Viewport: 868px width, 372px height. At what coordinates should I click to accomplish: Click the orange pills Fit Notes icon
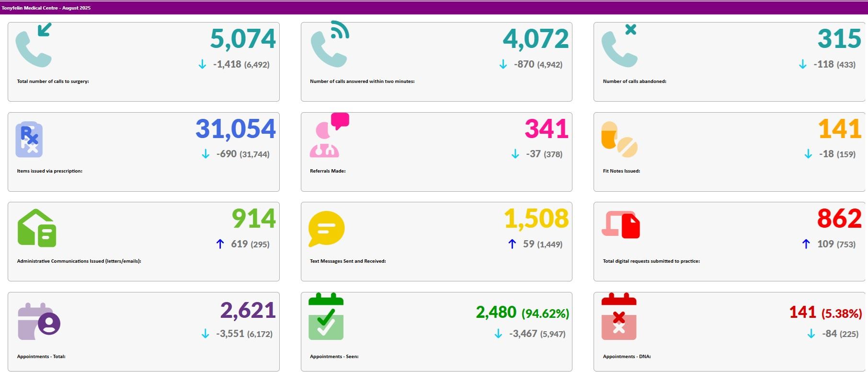tap(619, 139)
